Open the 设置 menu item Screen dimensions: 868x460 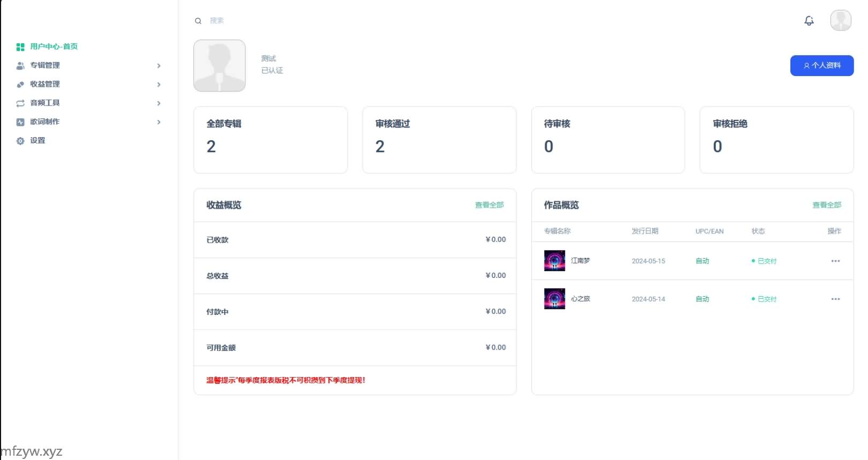click(37, 140)
